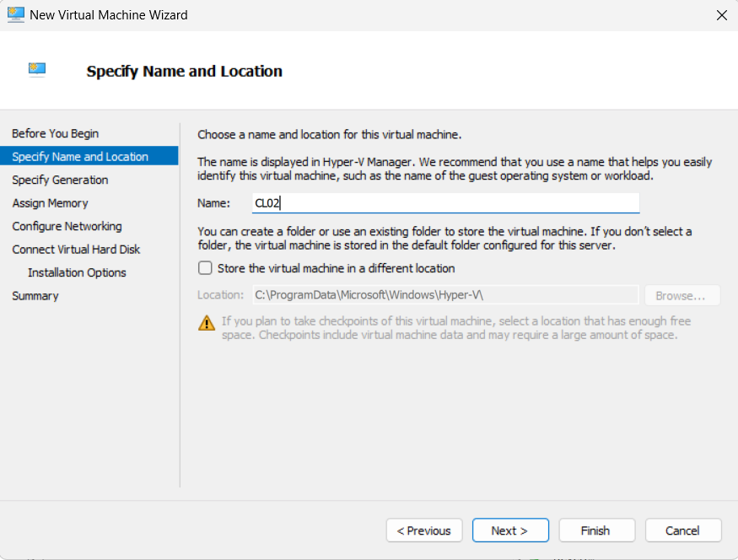
Task: Select the Specify Name and Location step
Action: [80, 157]
